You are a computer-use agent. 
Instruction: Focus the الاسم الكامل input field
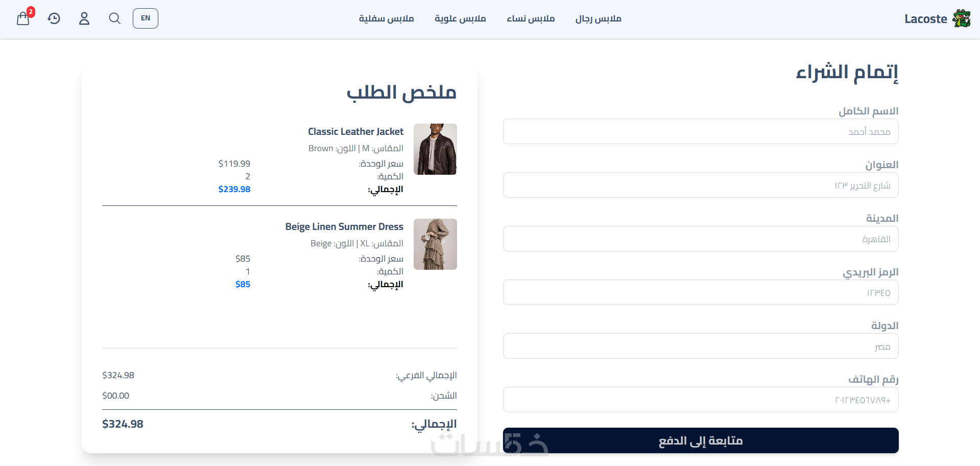701,131
